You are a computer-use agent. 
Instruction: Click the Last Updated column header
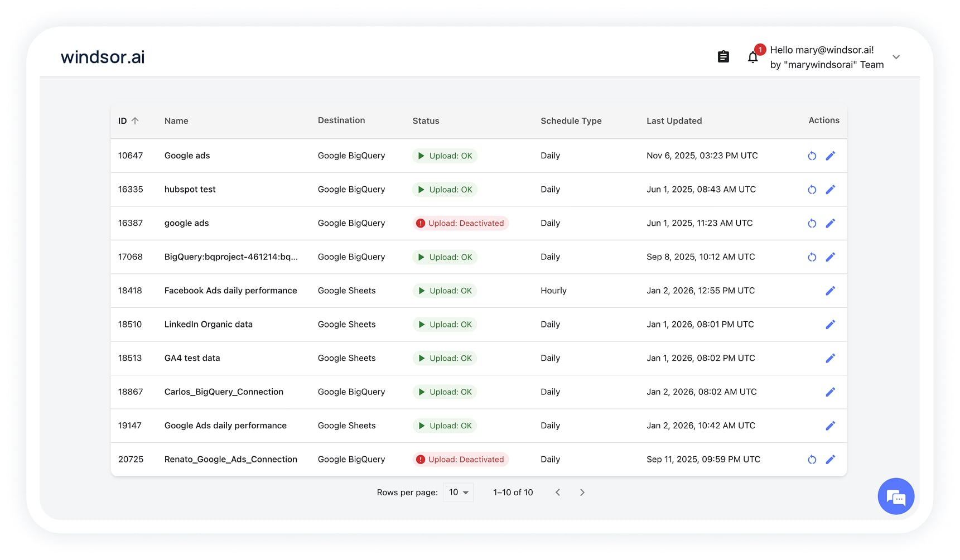point(674,121)
